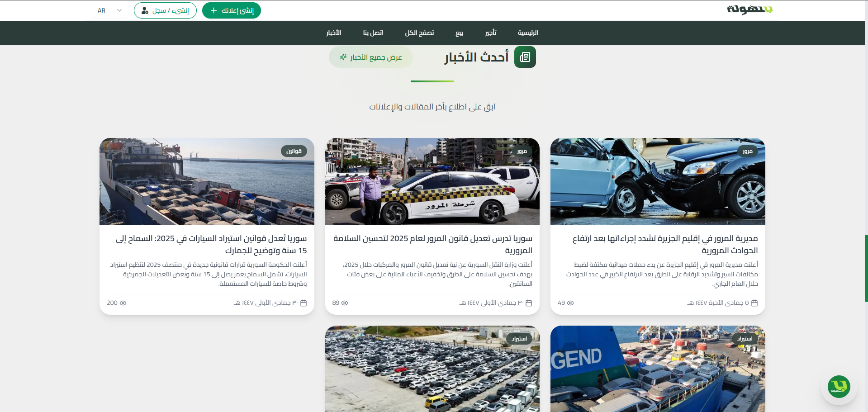Click the eye views icon showing 49
This screenshot has height=412, width=868.
coord(570,303)
